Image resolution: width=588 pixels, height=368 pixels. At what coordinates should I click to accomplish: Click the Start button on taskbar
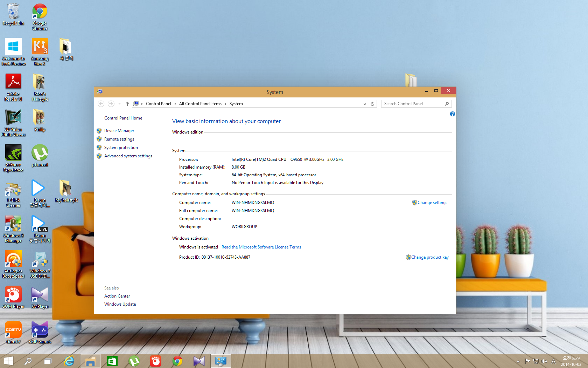(8, 361)
